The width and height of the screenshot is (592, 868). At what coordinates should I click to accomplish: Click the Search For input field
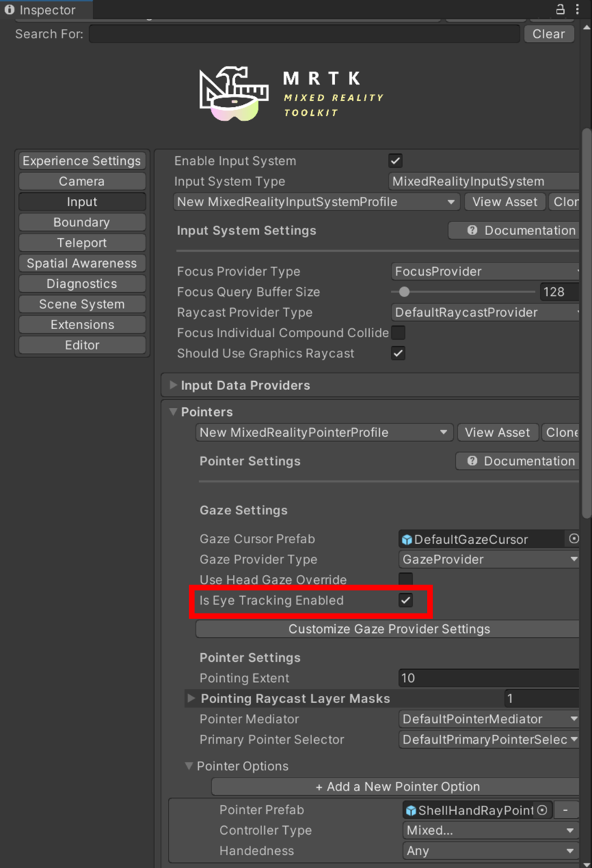pyautogui.click(x=305, y=34)
